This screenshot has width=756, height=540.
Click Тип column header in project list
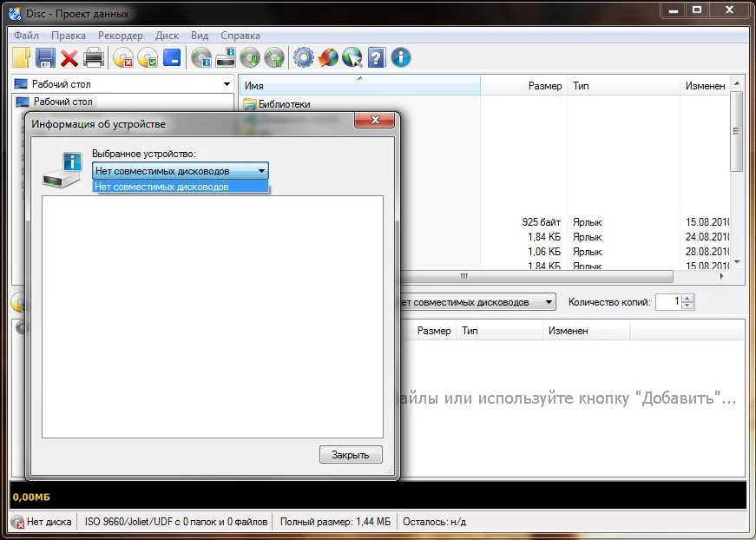coord(499,331)
